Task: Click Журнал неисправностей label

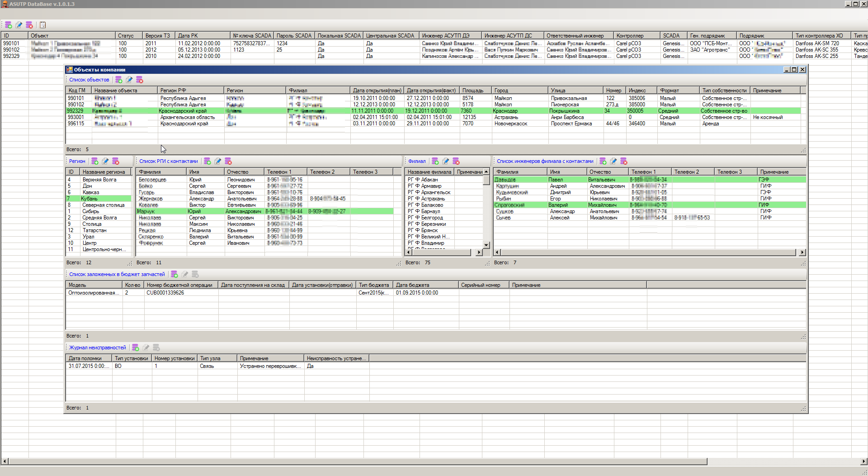Action: 97,347
